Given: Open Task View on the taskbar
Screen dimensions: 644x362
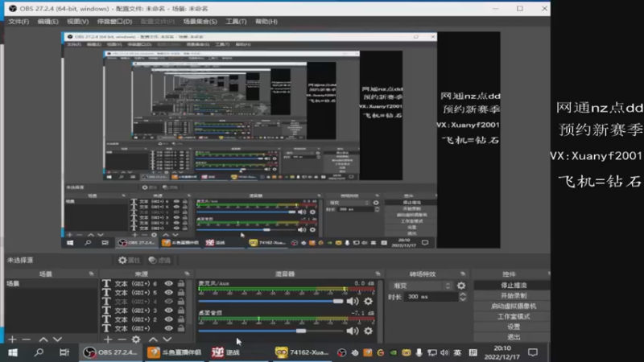Looking at the screenshot, I should (x=64, y=352).
